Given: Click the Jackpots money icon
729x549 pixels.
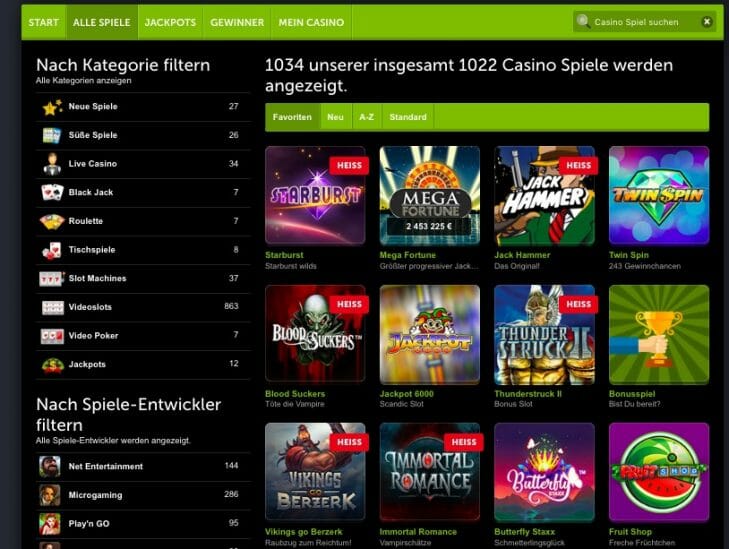Looking at the screenshot, I should click(x=53, y=365).
